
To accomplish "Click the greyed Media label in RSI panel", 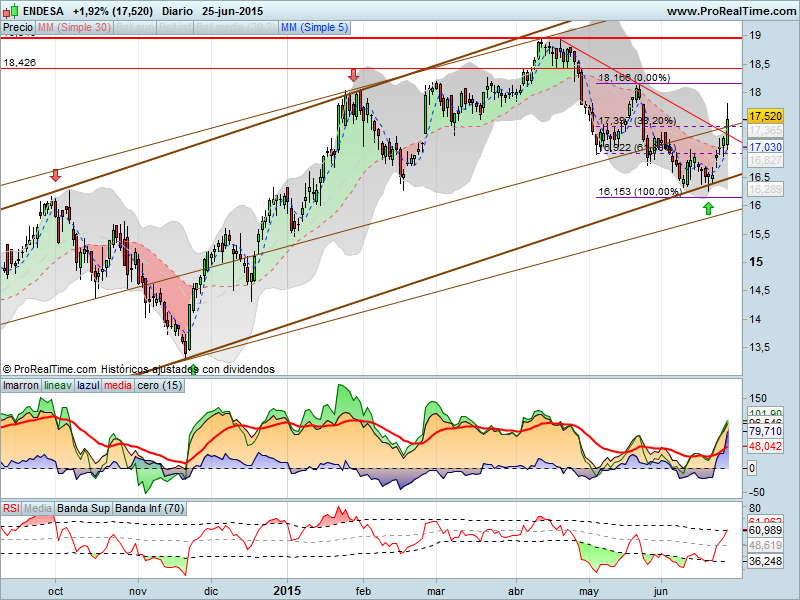I will pyautogui.click(x=38, y=508).
